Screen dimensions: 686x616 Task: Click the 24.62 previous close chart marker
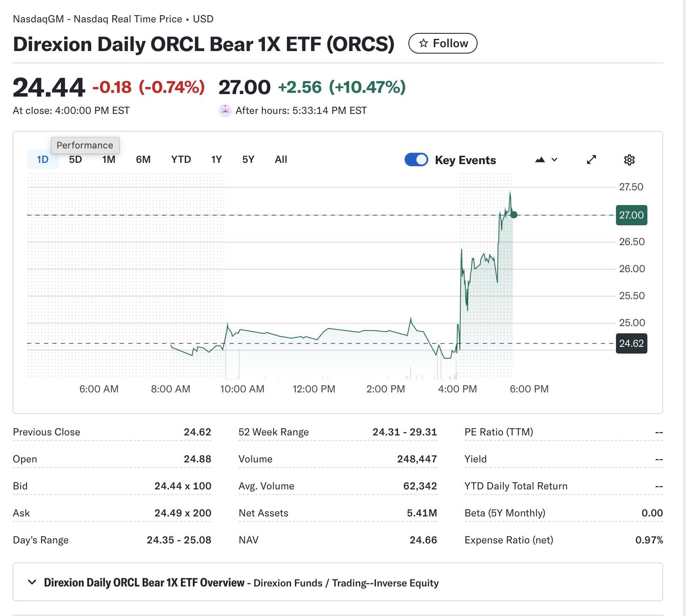click(631, 343)
